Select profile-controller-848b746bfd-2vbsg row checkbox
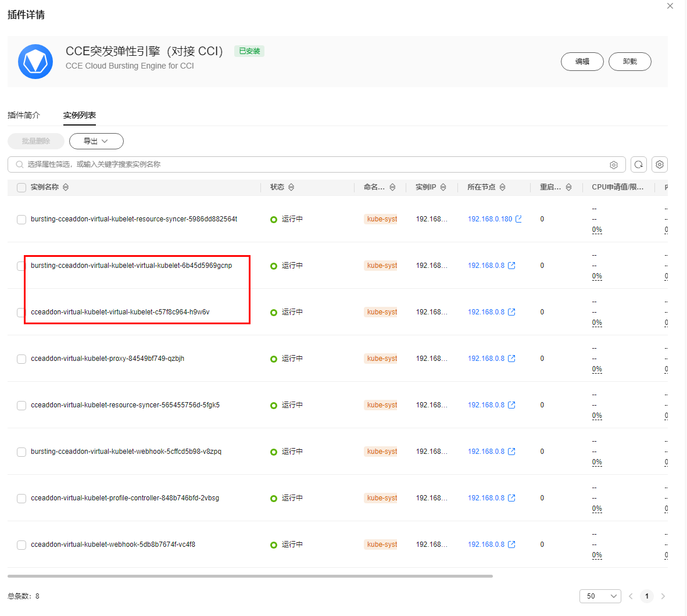The width and height of the screenshot is (687, 616). 22,498
